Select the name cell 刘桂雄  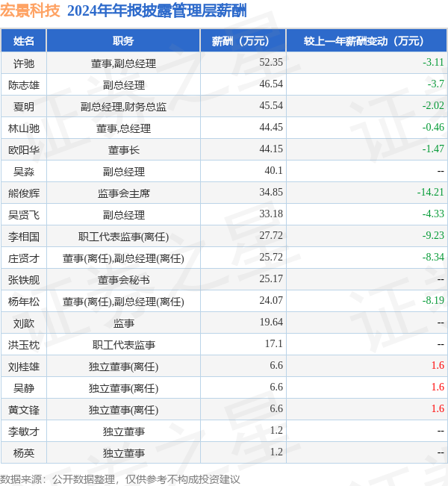(24, 367)
